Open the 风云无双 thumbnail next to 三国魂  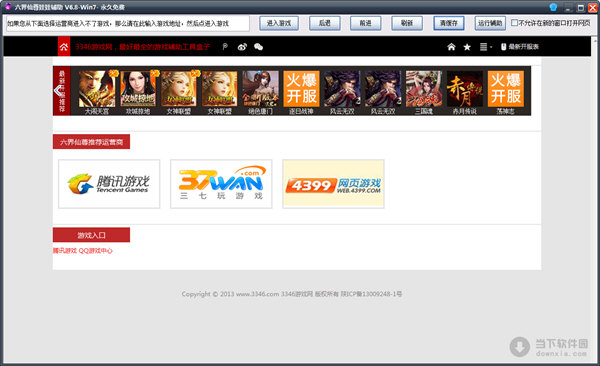pyautogui.click(x=383, y=89)
